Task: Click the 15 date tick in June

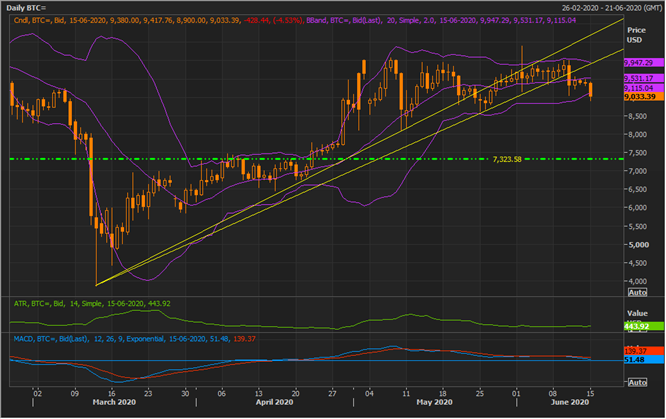Action: (590, 394)
